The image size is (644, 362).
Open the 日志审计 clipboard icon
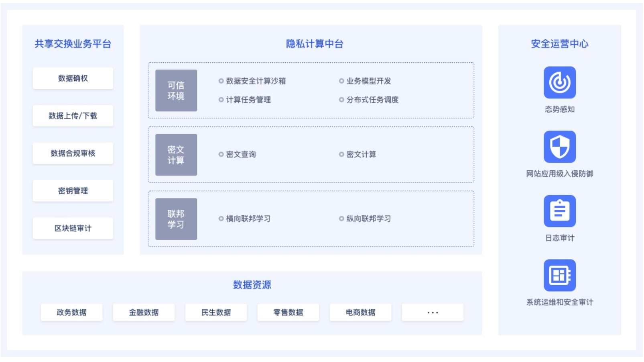559,211
